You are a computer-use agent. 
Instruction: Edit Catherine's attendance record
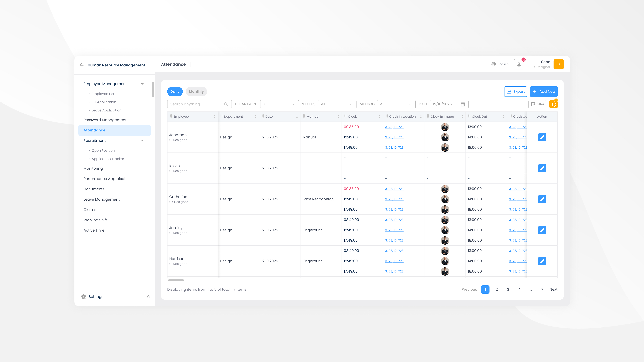pyautogui.click(x=542, y=199)
